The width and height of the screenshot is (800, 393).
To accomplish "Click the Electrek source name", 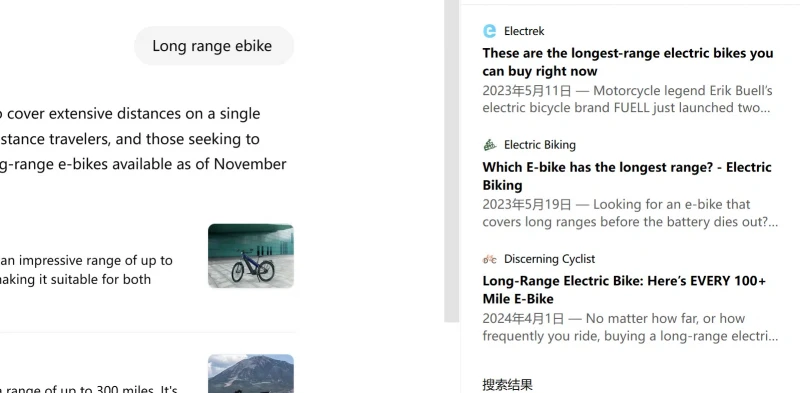I will click(524, 31).
